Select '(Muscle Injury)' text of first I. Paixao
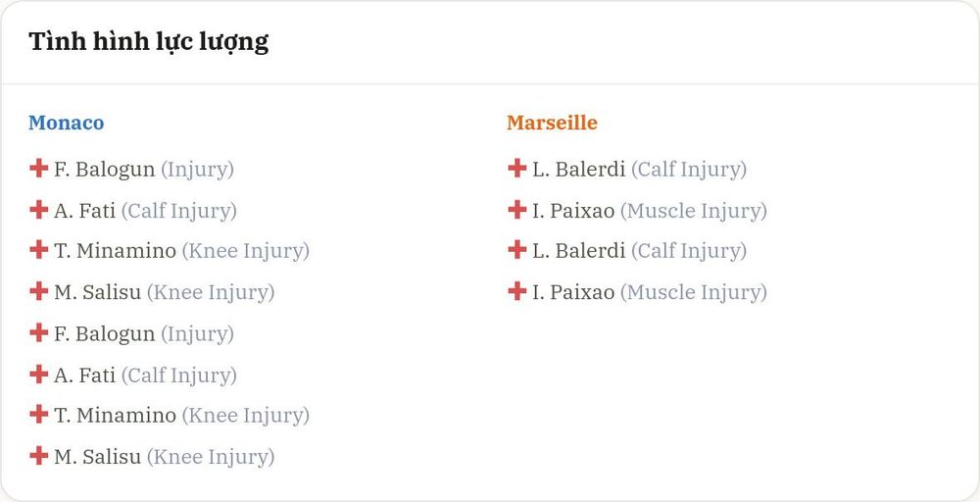Screen dimensions: 980x502 click(694, 211)
